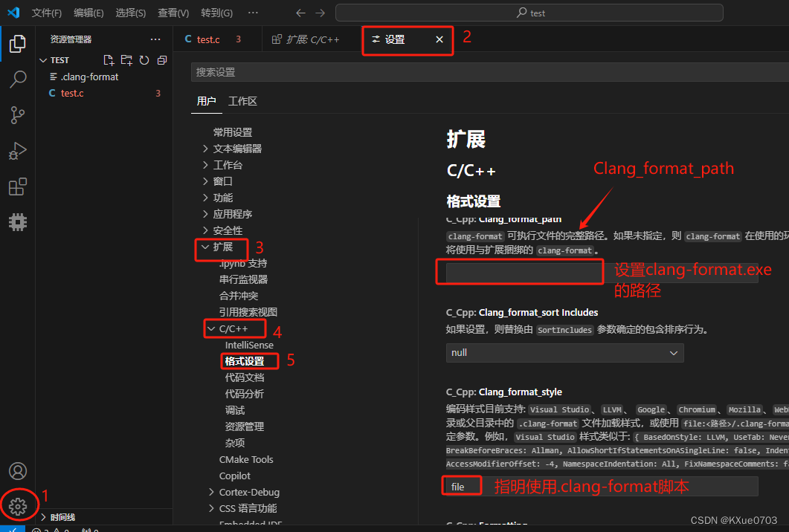Open the 选择(S) menu
The height and width of the screenshot is (532, 789).
[x=131, y=13]
